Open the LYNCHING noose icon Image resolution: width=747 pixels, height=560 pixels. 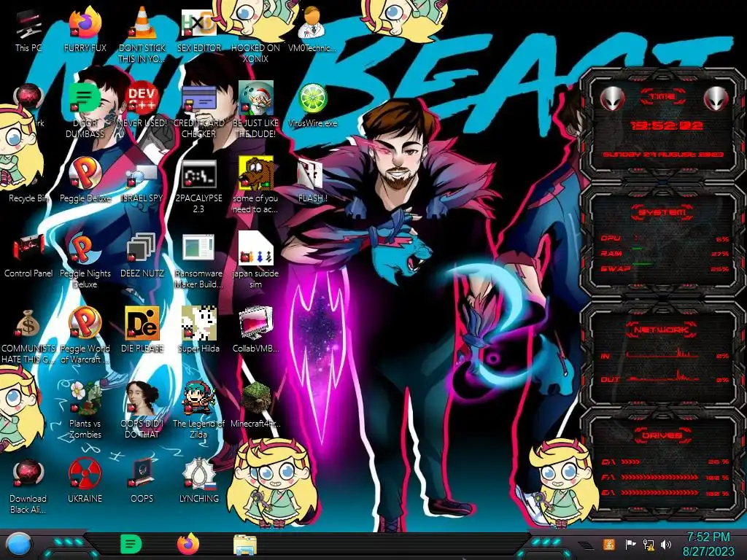click(198, 481)
